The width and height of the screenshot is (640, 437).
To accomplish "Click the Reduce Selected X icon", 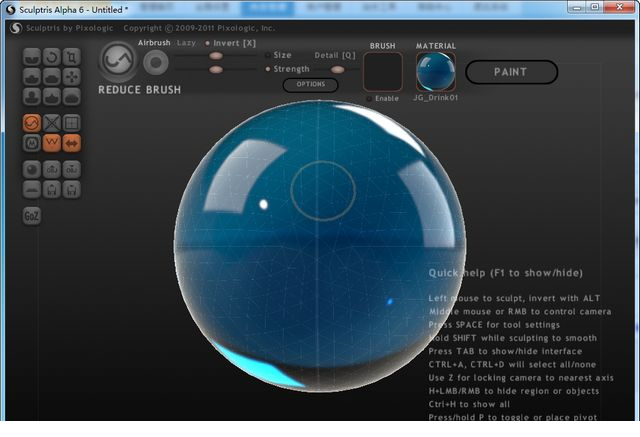I will [52, 123].
